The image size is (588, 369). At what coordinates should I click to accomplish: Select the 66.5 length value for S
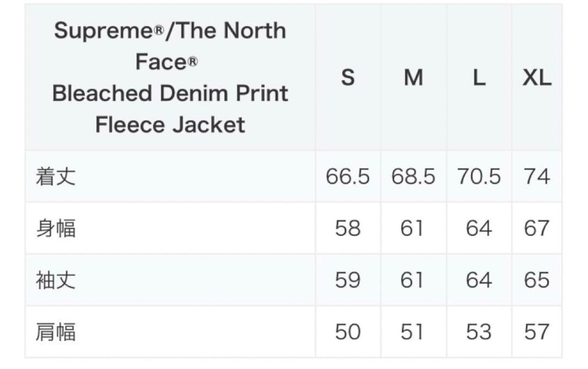pos(348,177)
